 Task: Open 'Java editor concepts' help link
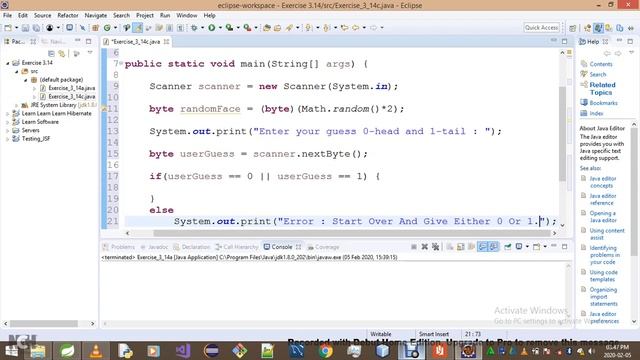[603, 182]
